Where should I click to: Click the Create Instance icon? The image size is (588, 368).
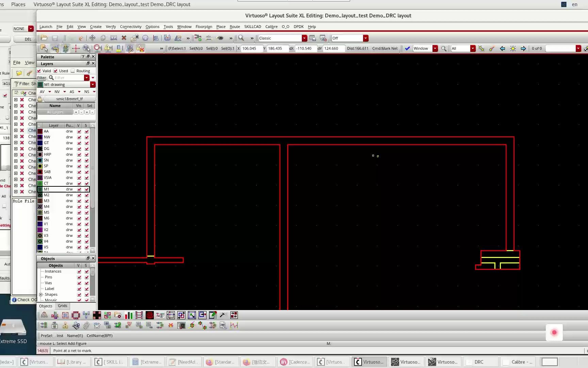198,38
